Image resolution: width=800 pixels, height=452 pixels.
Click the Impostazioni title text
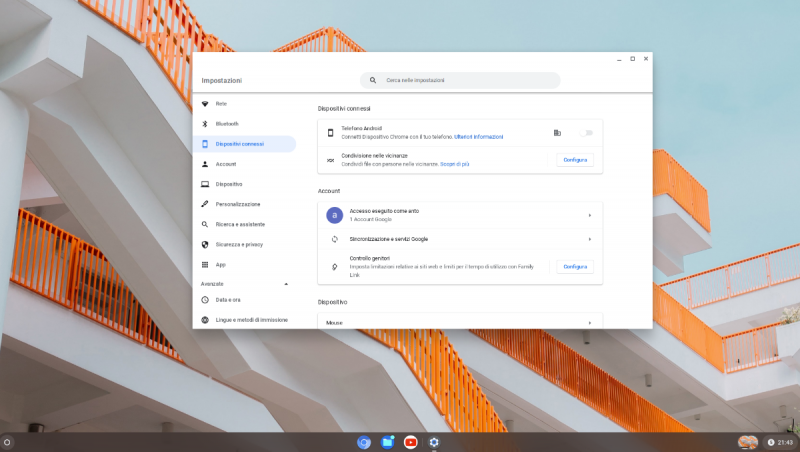point(221,81)
